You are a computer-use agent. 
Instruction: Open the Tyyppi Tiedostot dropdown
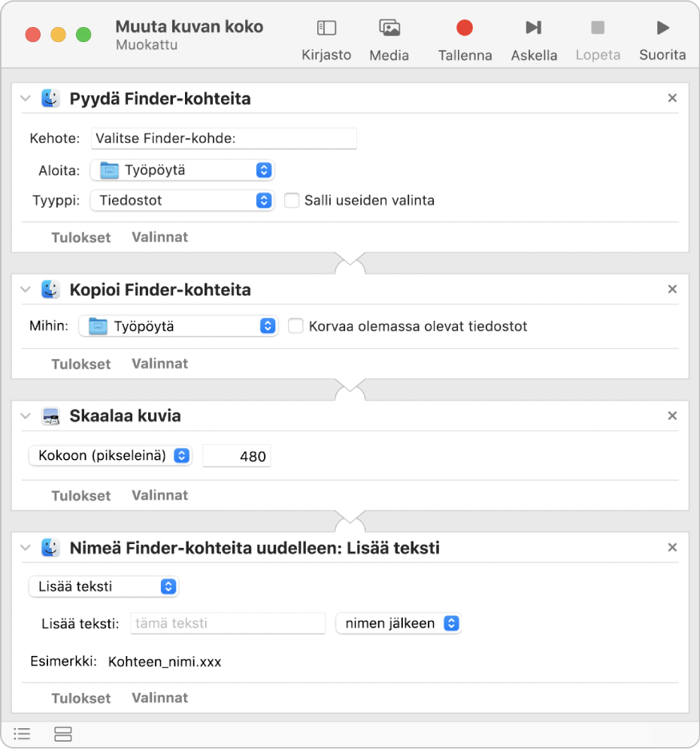click(x=181, y=201)
